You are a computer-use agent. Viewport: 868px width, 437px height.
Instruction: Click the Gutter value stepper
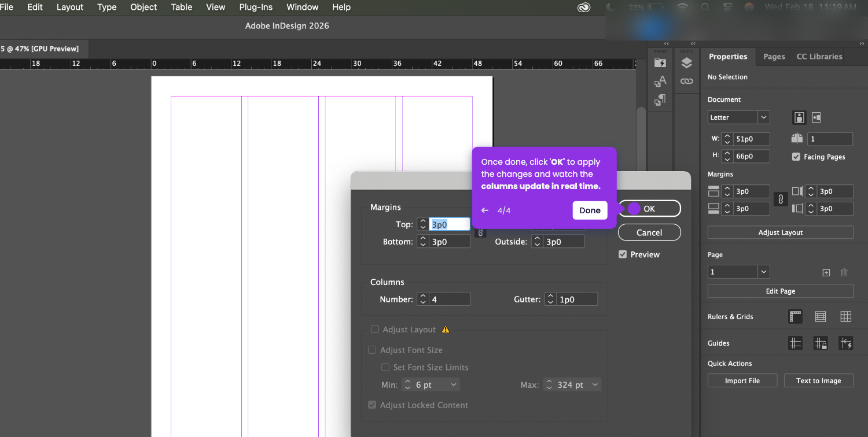tap(550, 299)
